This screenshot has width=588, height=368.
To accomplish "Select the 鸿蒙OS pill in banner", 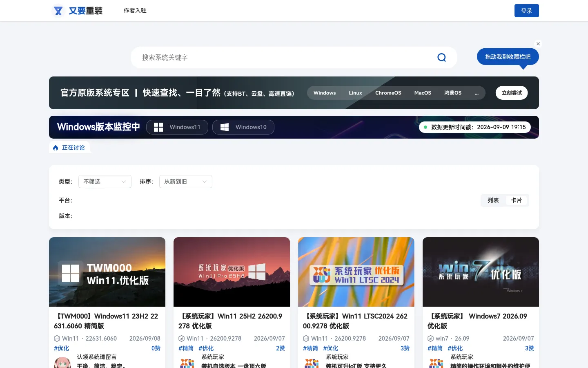I will click(453, 93).
